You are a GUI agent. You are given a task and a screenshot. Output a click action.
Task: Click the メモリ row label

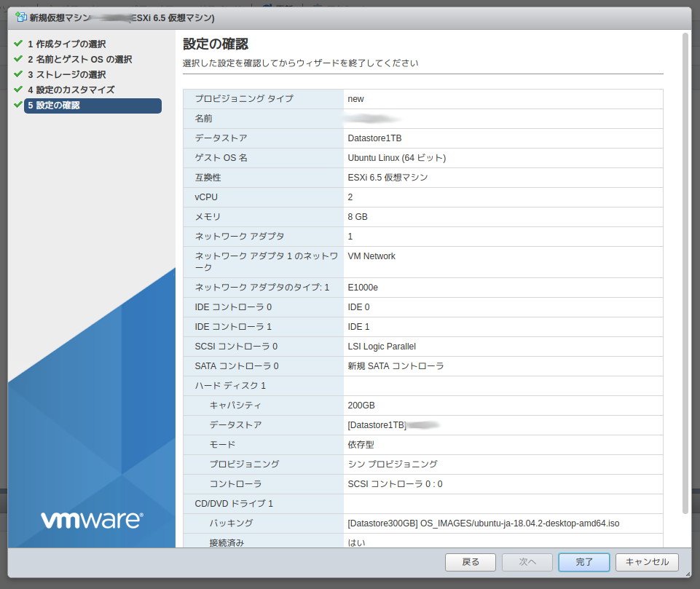(x=208, y=217)
